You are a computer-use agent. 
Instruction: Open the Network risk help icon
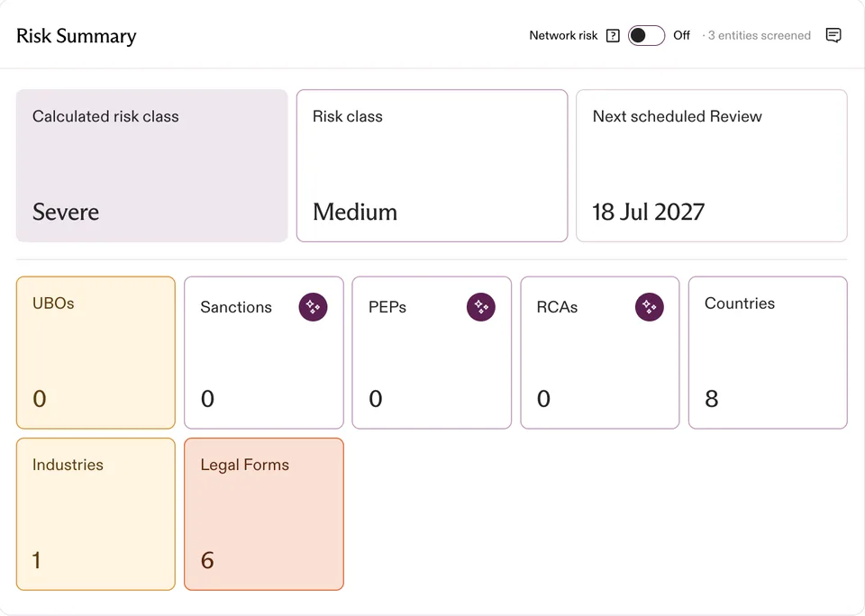coord(613,36)
